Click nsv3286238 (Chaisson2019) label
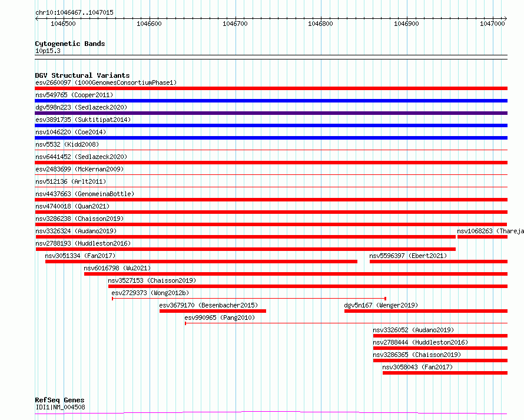 point(79,219)
